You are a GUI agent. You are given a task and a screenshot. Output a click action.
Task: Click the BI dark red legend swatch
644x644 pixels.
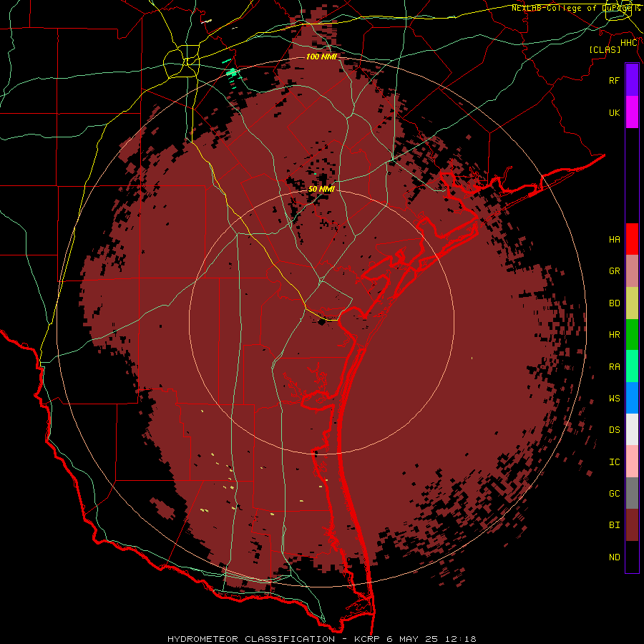(632, 525)
